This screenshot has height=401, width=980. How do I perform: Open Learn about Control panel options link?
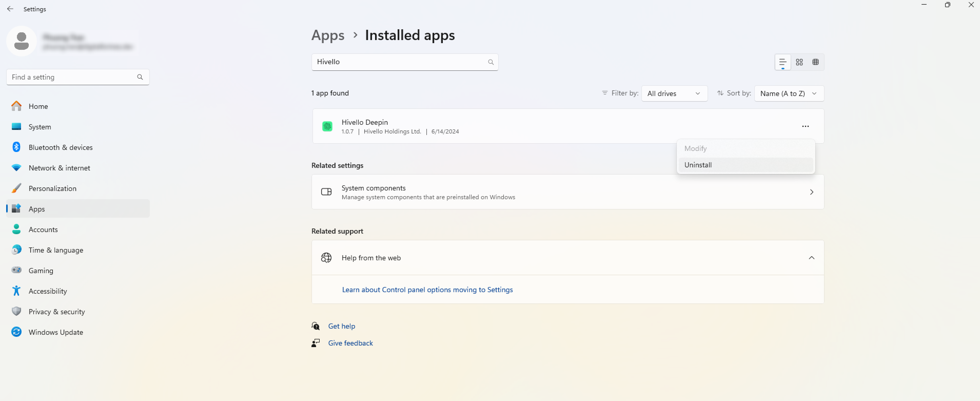tap(427, 289)
